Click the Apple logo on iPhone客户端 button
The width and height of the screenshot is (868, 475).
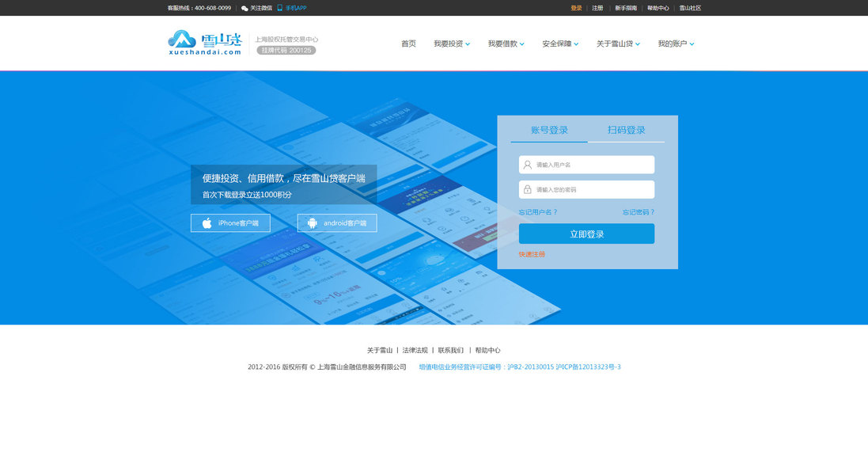pos(207,223)
